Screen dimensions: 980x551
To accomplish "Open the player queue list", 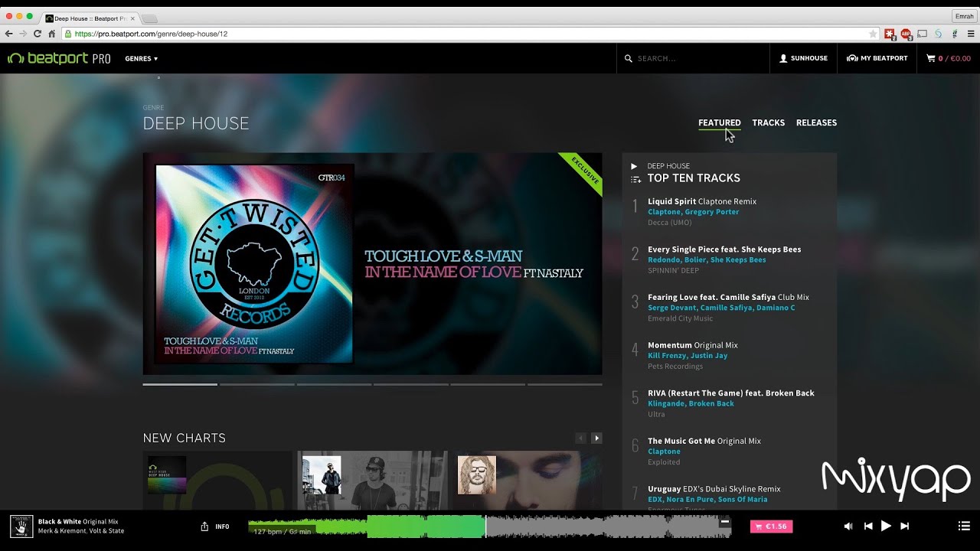I will 964,527.
